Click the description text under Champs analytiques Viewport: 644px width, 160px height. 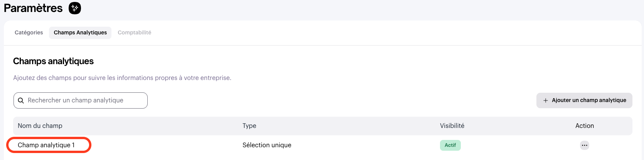coord(122,78)
